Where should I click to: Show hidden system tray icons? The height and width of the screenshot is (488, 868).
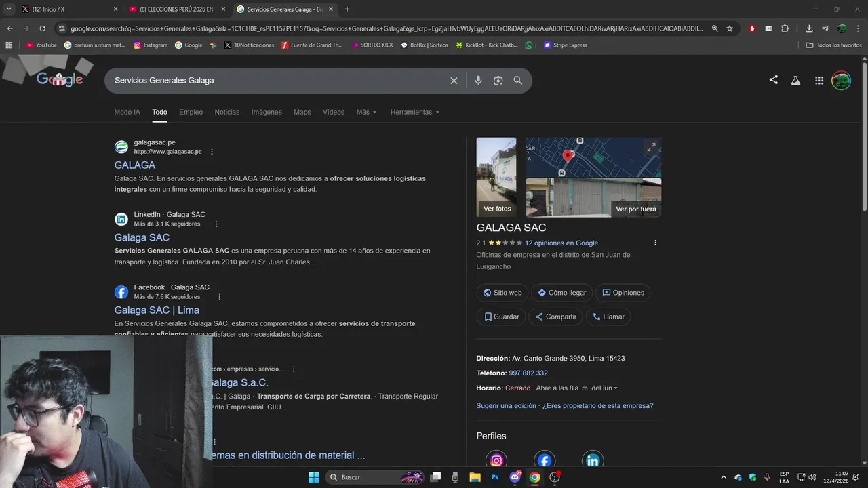(723, 477)
